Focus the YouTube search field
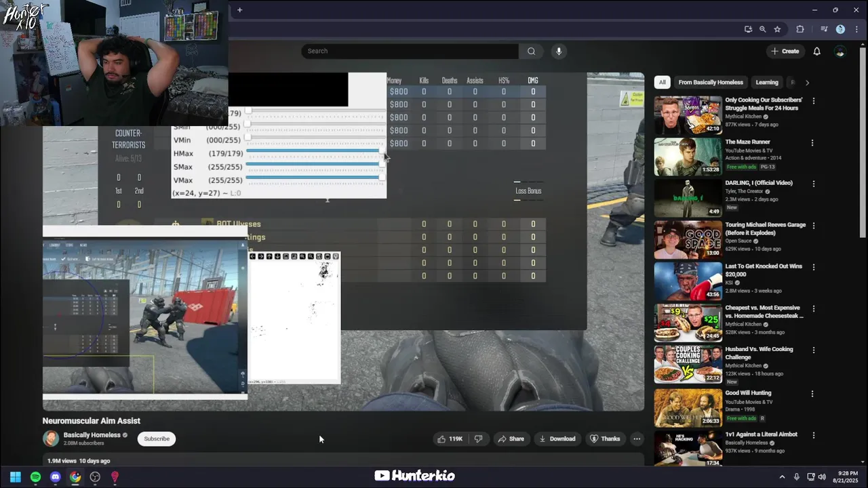868x488 pixels. coord(410,51)
